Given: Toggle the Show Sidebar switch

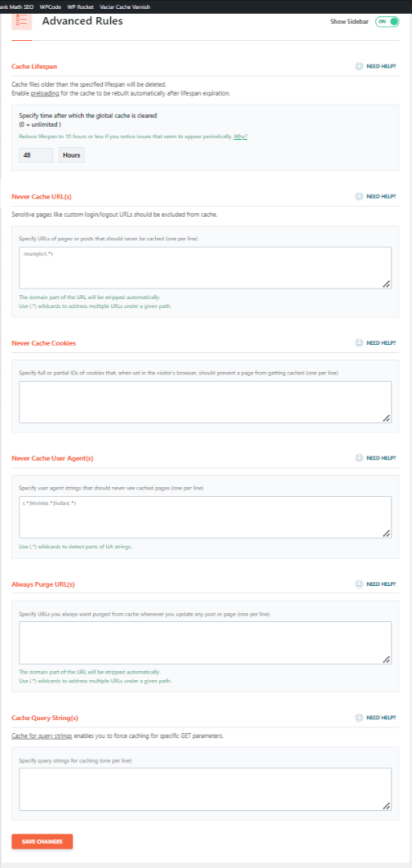Looking at the screenshot, I should pos(387,22).
